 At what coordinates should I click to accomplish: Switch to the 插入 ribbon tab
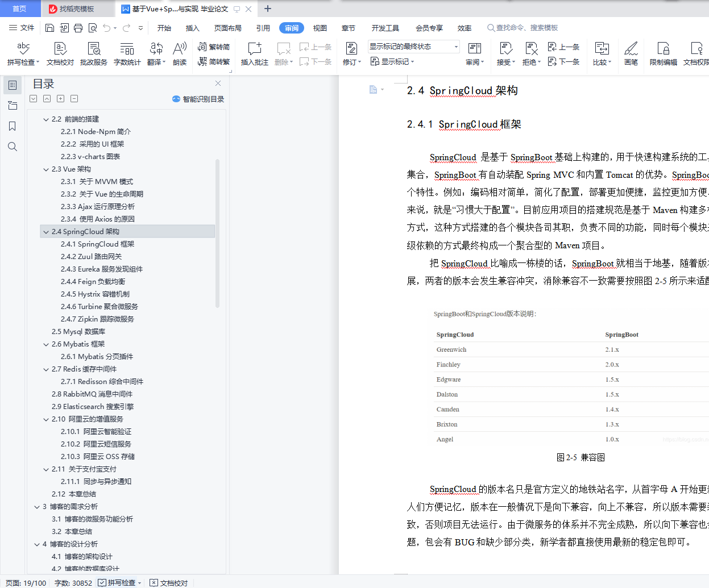coord(193,28)
